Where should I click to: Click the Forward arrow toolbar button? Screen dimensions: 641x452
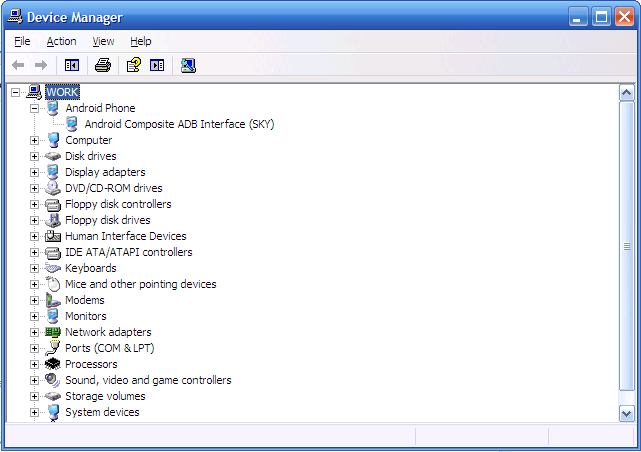(x=41, y=65)
